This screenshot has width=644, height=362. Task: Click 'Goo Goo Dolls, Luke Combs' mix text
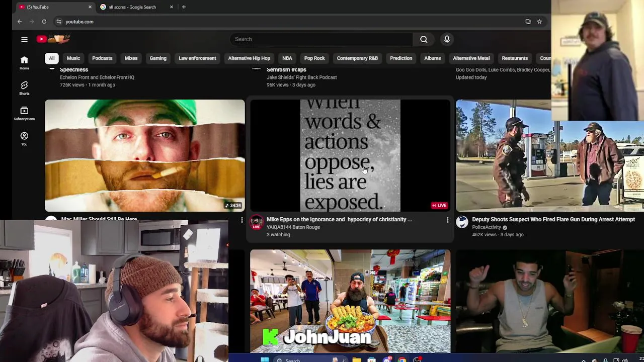pos(503,70)
